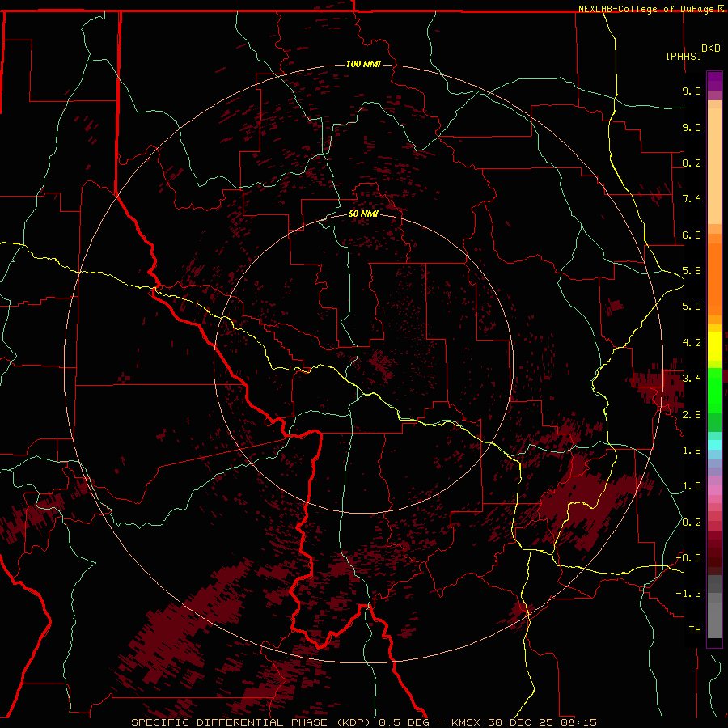The width and height of the screenshot is (728, 728).
Task: Click the 2.6 scale value
Action: pyautogui.click(x=692, y=415)
